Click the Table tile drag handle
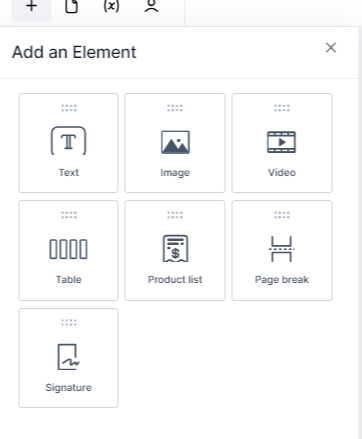The height and width of the screenshot is (439, 362). pyautogui.click(x=69, y=215)
